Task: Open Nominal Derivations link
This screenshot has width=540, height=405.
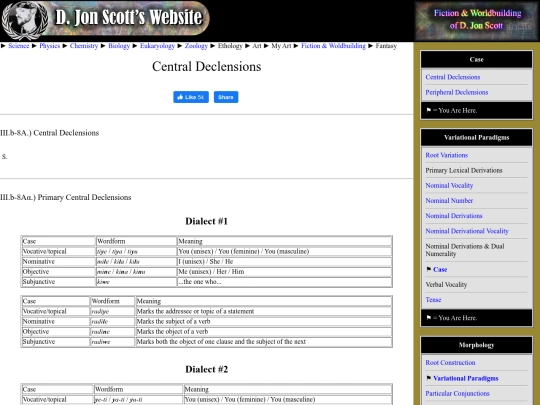Action: point(454,216)
